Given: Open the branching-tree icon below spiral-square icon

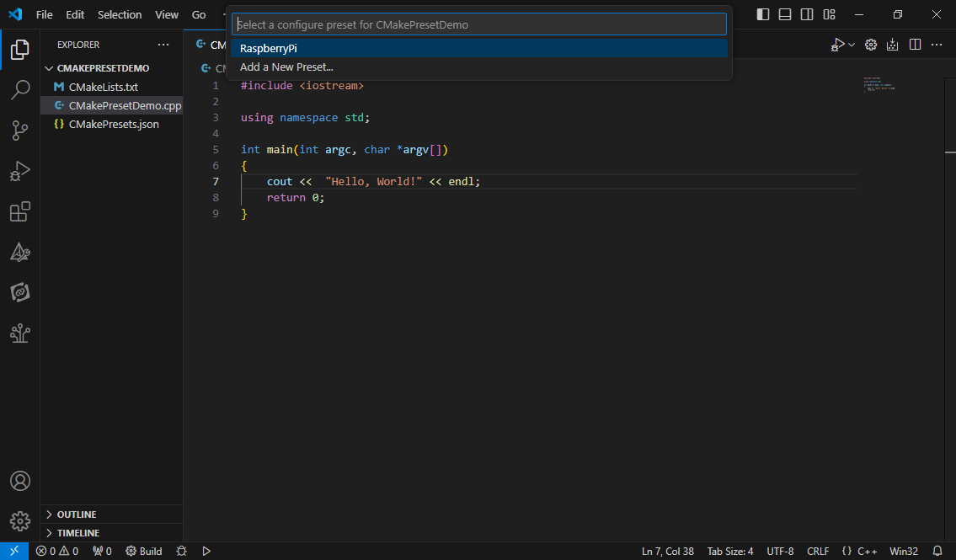Looking at the screenshot, I should 19,333.
